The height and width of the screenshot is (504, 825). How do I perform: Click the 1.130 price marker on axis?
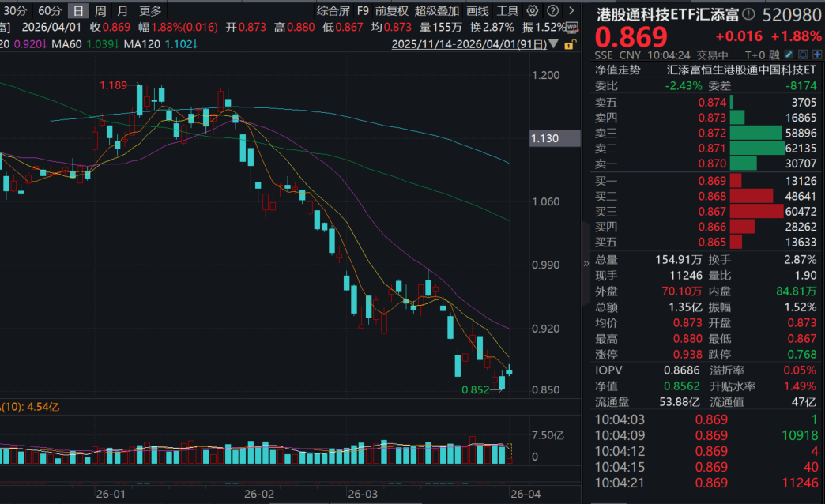[544, 139]
